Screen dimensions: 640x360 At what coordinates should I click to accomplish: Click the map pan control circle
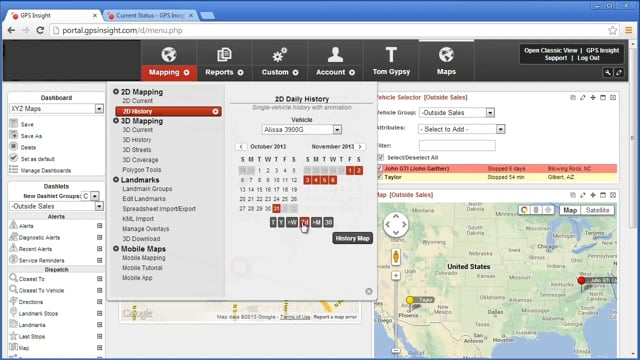coord(396,224)
